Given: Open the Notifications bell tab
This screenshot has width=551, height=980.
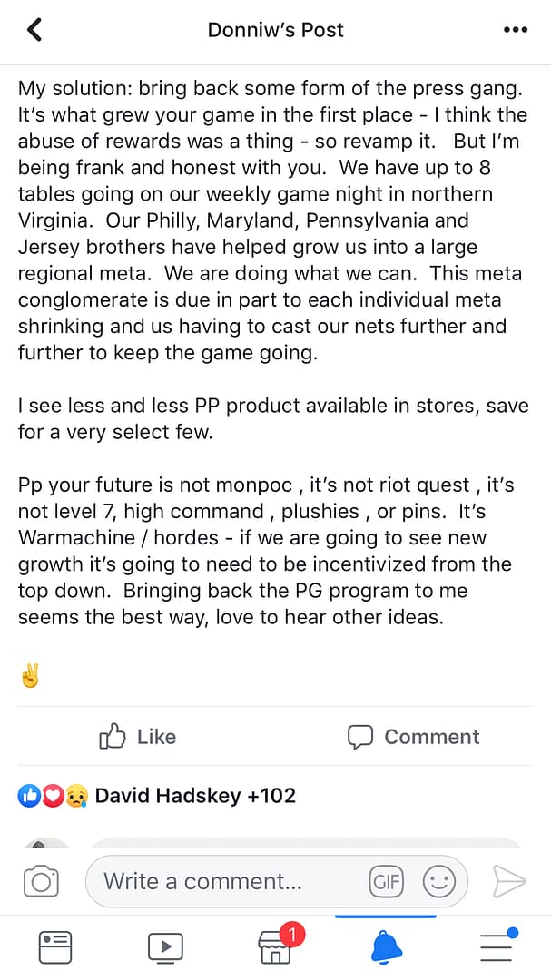Looking at the screenshot, I should (386, 948).
